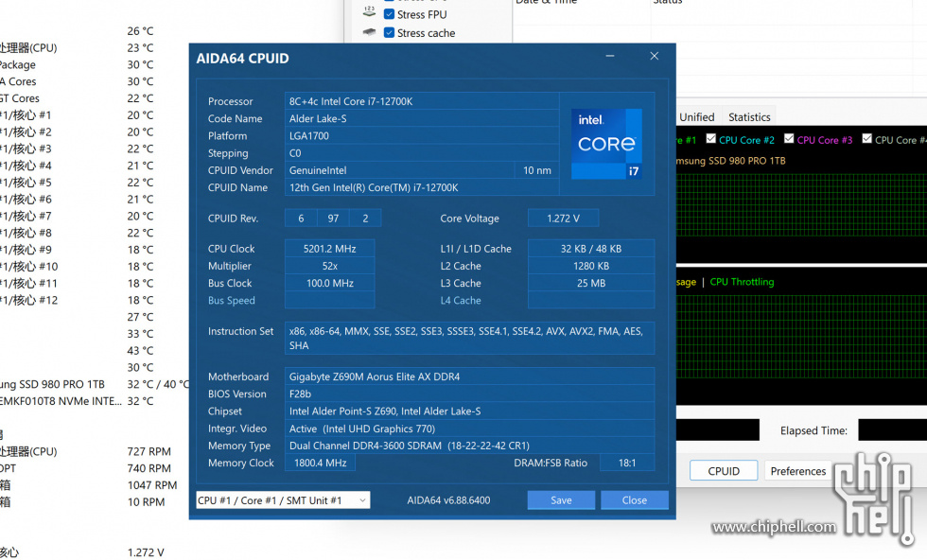
Task: Select the Processor field value 8C+4c Intel Core i7-12700K
Action: pyautogui.click(x=422, y=101)
